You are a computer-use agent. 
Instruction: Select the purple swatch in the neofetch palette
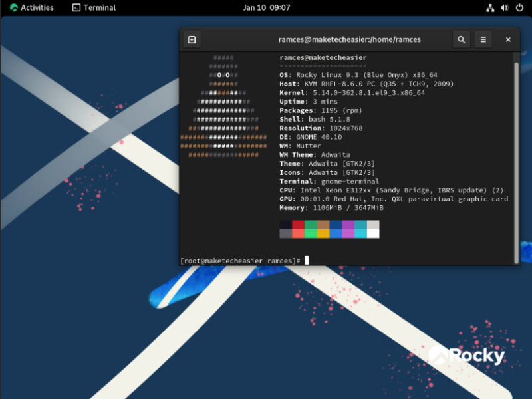tap(347, 226)
